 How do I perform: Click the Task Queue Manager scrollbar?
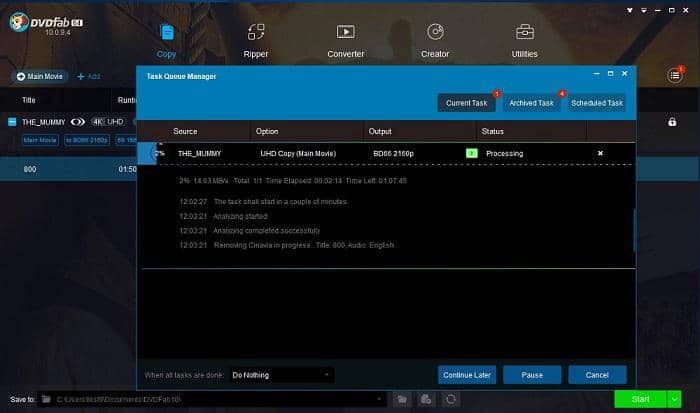point(634,230)
